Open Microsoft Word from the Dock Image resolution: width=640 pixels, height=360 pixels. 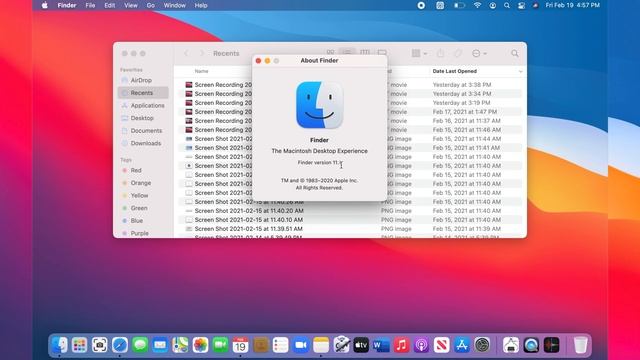381,345
